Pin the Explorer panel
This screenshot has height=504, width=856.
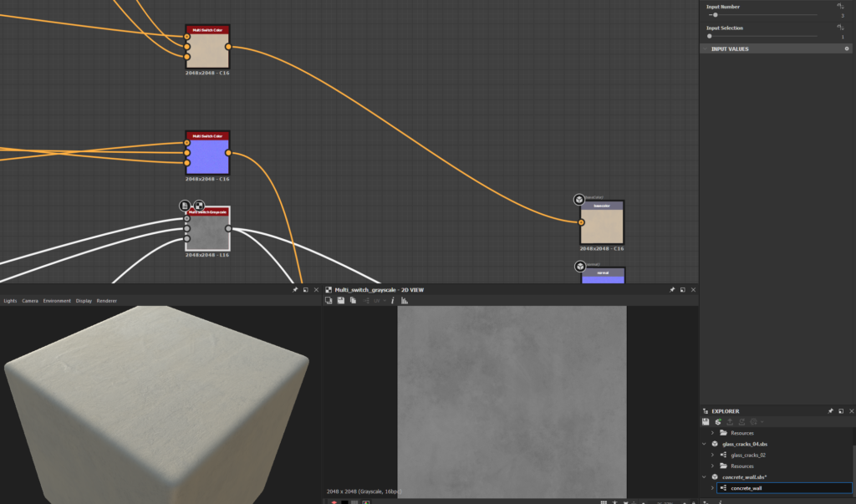(x=830, y=411)
